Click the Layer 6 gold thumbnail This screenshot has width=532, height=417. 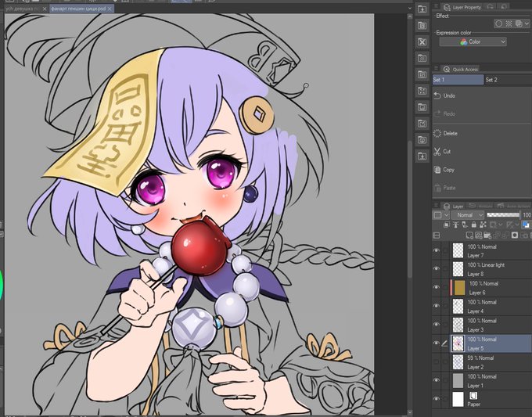459,288
